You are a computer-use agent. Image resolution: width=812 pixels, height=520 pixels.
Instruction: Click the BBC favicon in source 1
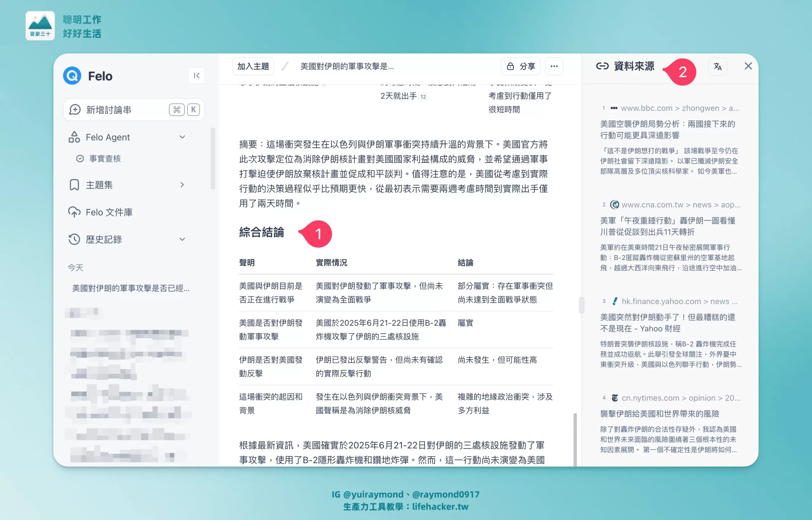[614, 108]
